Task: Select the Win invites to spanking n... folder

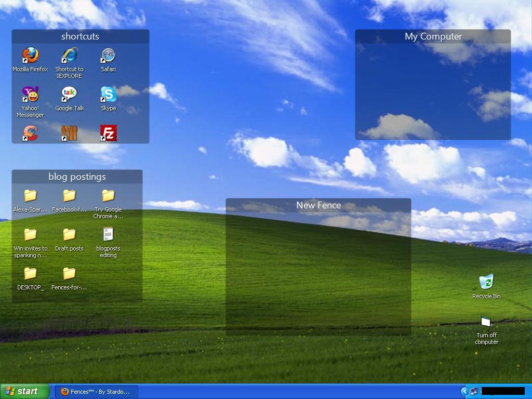Action: coord(31,234)
